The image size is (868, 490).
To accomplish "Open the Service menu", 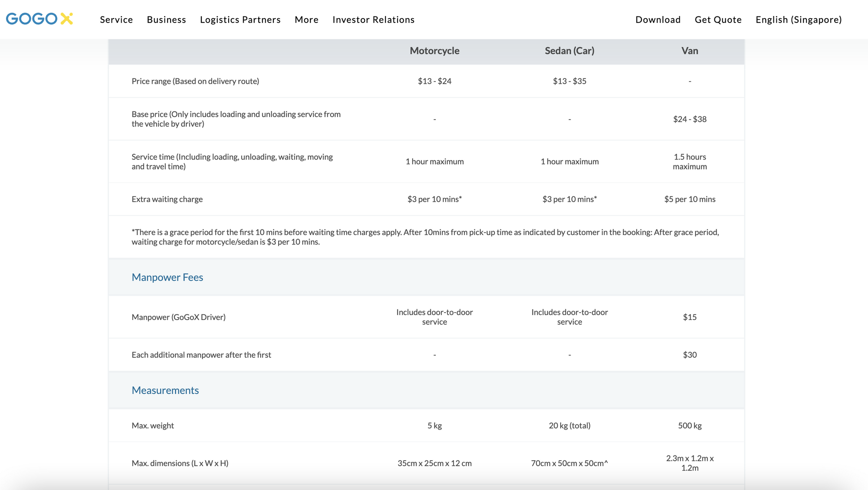I will point(116,20).
